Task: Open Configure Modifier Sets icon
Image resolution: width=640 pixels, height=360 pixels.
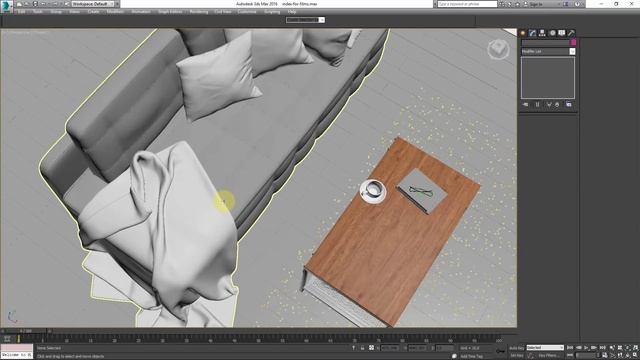Action: (x=569, y=104)
